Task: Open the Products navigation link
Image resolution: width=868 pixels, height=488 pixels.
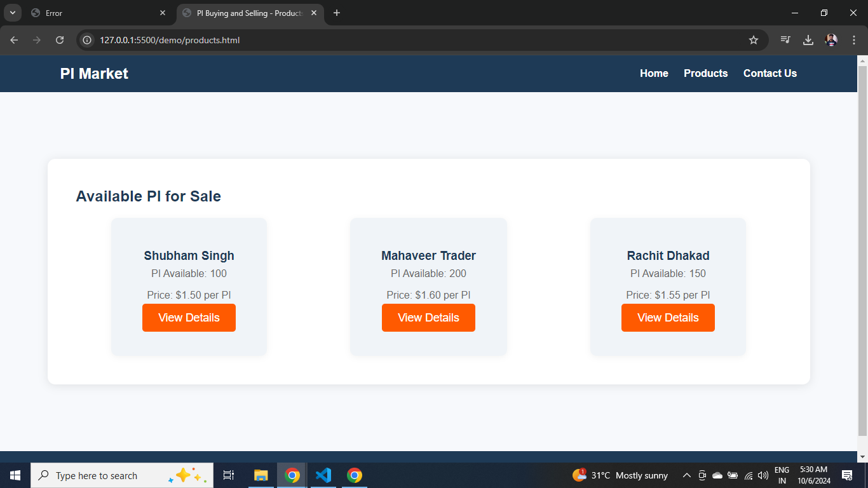Action: point(705,74)
